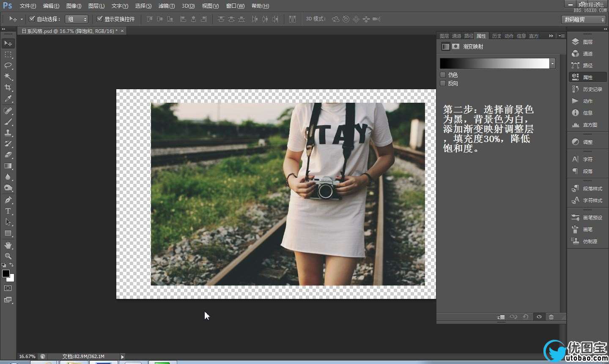The image size is (609, 364).
Task: Open the 历史记录 history panel button
Action: (587, 89)
